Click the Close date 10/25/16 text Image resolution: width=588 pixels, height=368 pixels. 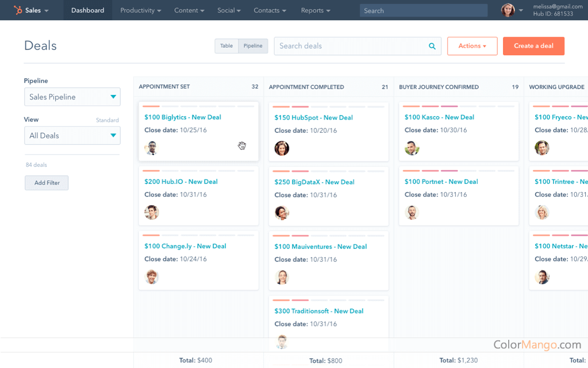tap(176, 131)
